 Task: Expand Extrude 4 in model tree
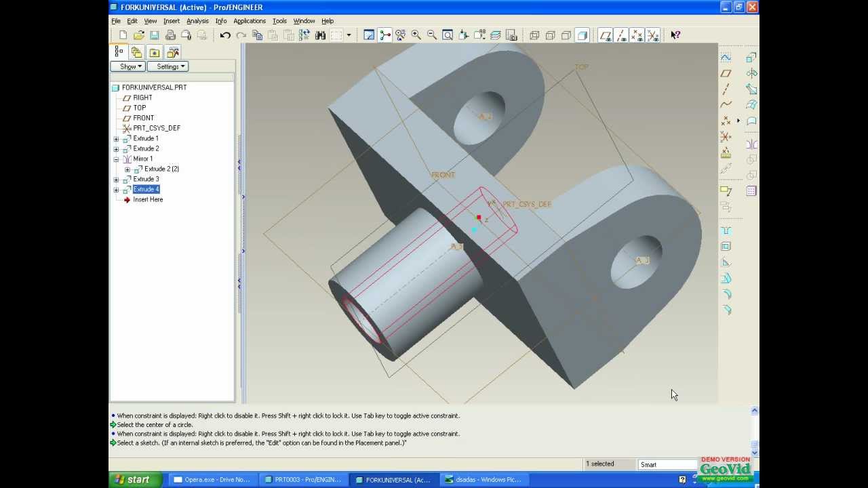tap(116, 189)
